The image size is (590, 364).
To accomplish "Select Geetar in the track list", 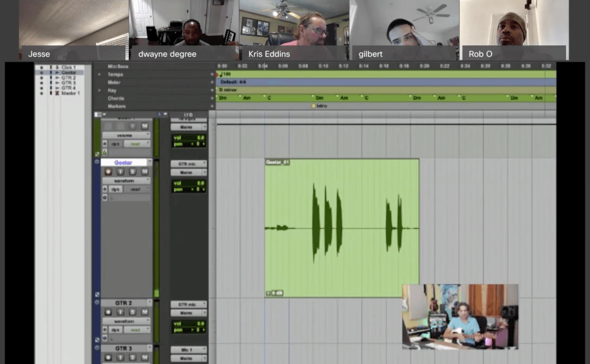I will 69,73.
